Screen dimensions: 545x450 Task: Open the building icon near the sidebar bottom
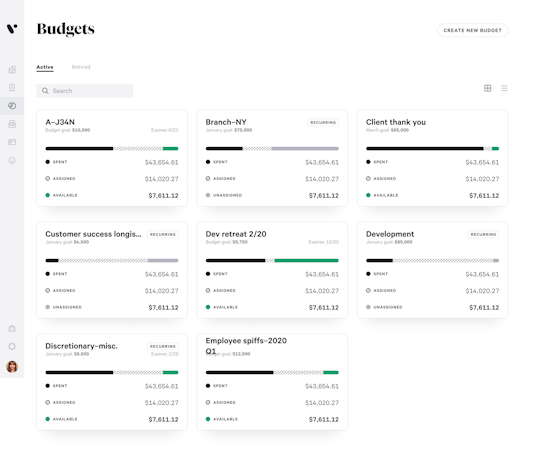tap(12, 328)
